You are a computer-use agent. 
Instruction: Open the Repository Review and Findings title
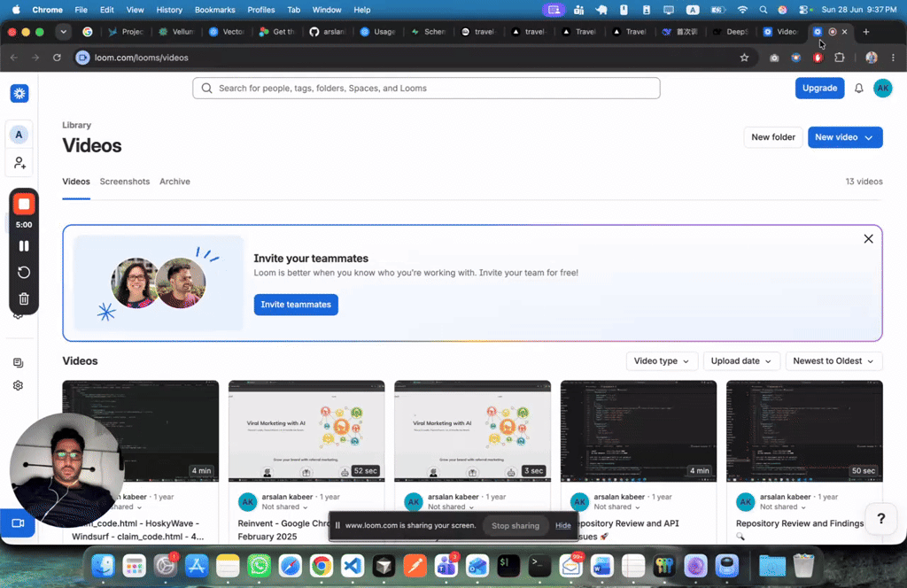[800, 523]
